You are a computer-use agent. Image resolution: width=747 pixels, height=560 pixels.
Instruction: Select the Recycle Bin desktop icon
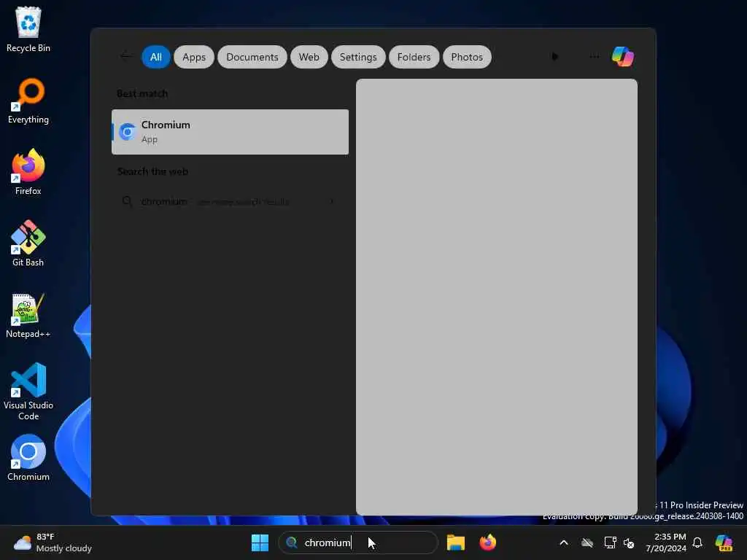(x=28, y=29)
